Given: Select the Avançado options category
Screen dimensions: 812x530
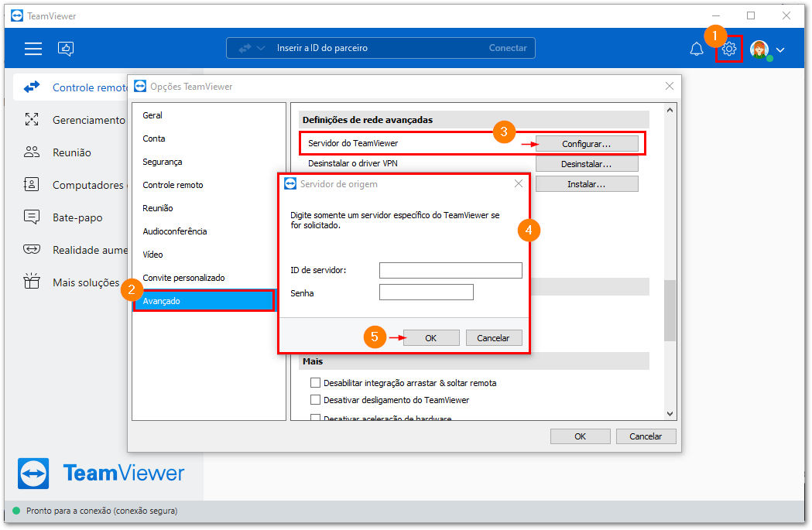Looking at the screenshot, I should pyautogui.click(x=204, y=301).
